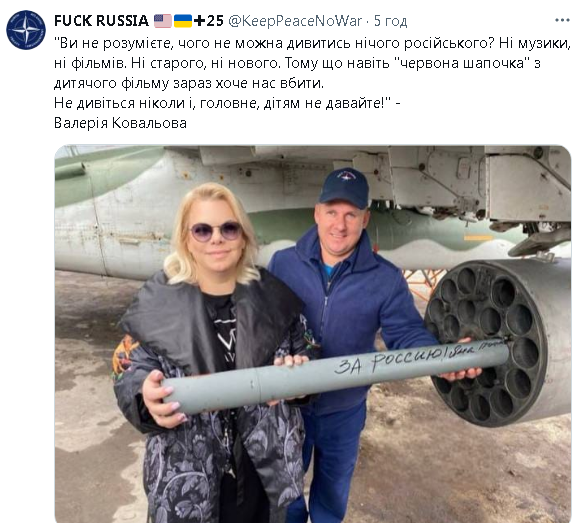Click tweet line "дитячого фільму зараз хоче нас вбити"

[x=189, y=83]
